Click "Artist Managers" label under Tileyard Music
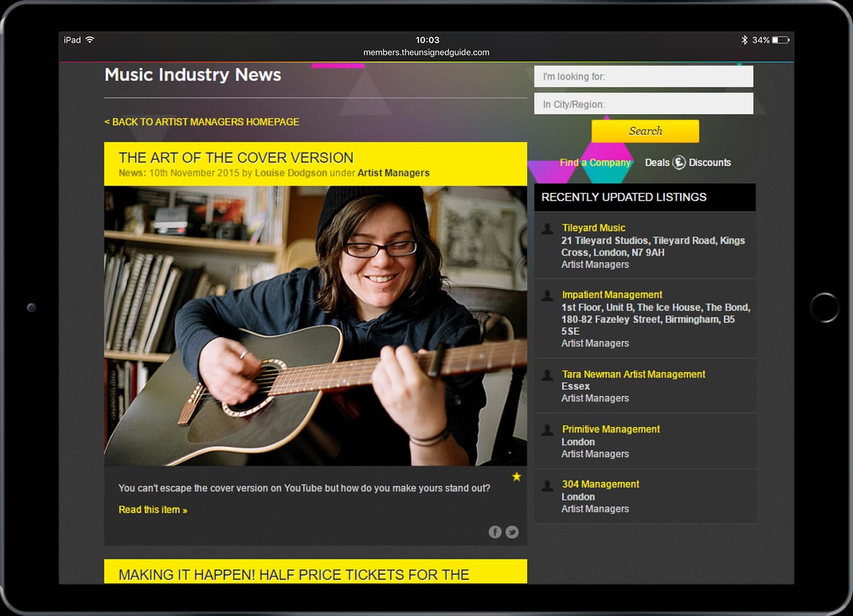Screen dimensions: 853x616 point(595,264)
